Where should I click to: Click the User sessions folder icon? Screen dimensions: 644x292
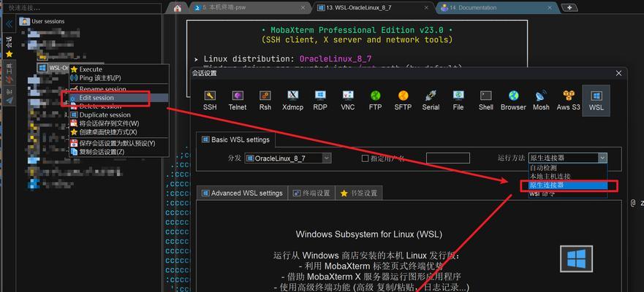coord(25,21)
